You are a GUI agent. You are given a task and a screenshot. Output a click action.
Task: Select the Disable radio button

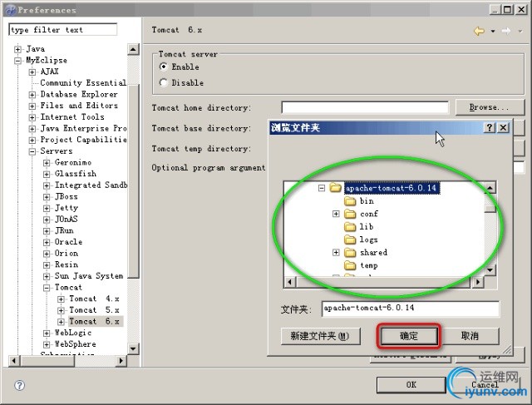164,82
